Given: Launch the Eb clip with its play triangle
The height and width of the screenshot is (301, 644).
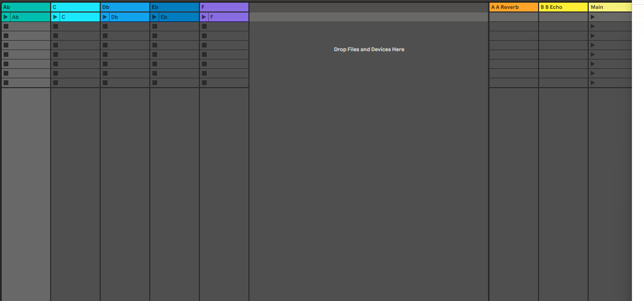Looking at the screenshot, I should pyautogui.click(x=154, y=17).
